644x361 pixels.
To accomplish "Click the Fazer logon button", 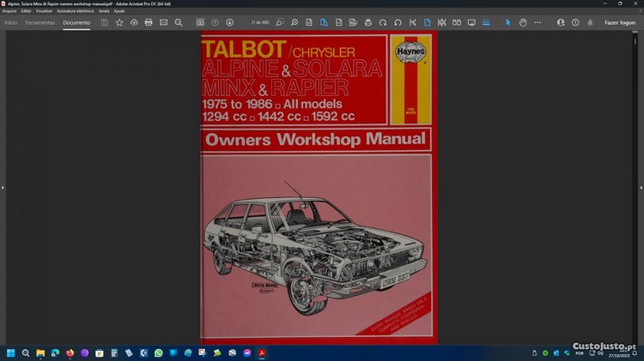I will click(619, 22).
